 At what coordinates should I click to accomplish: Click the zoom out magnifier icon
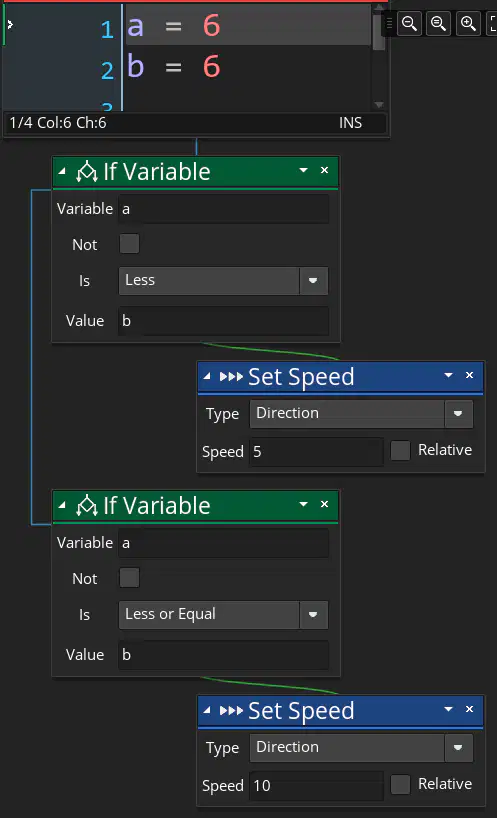point(409,23)
